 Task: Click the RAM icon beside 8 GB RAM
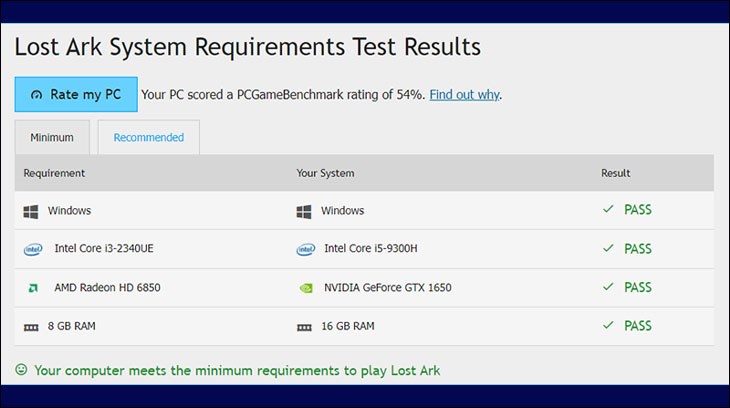click(x=31, y=326)
